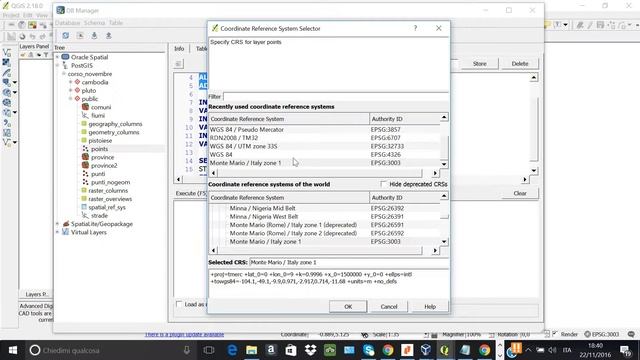640x360 pixels.
Task: Expand the cambodia schema node
Action: tap(71, 82)
